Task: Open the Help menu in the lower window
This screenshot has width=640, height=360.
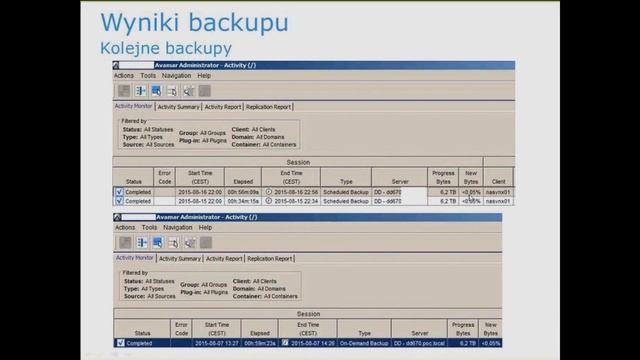Action: [205, 227]
